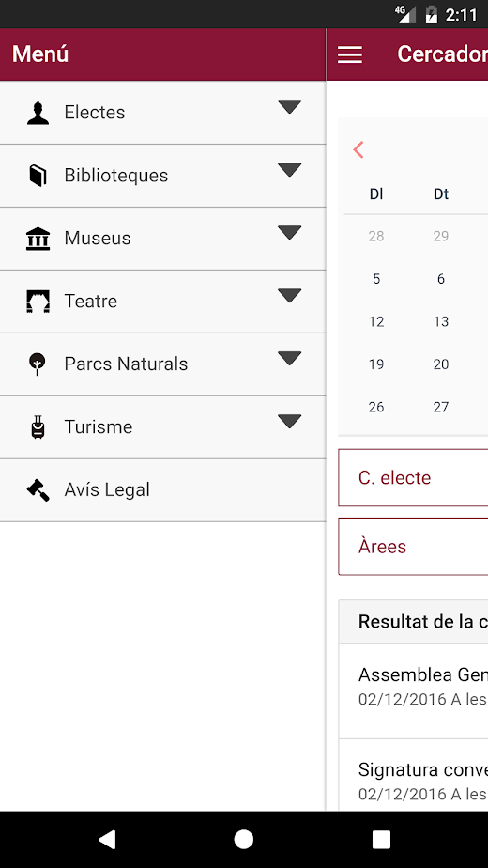This screenshot has width=488, height=868.
Task: Tap the Museus building icon
Action: (x=38, y=239)
